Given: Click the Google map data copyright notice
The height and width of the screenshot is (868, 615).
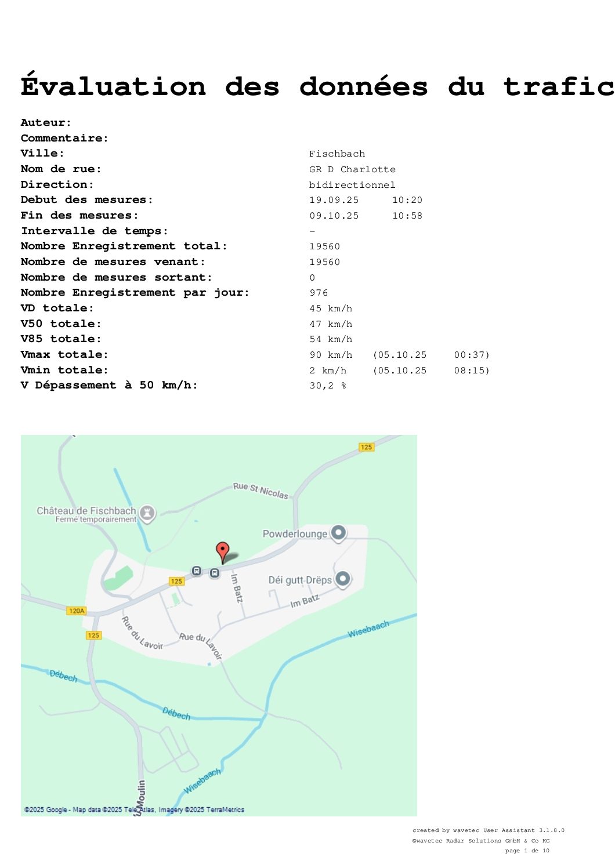Looking at the screenshot, I should click(x=134, y=809).
